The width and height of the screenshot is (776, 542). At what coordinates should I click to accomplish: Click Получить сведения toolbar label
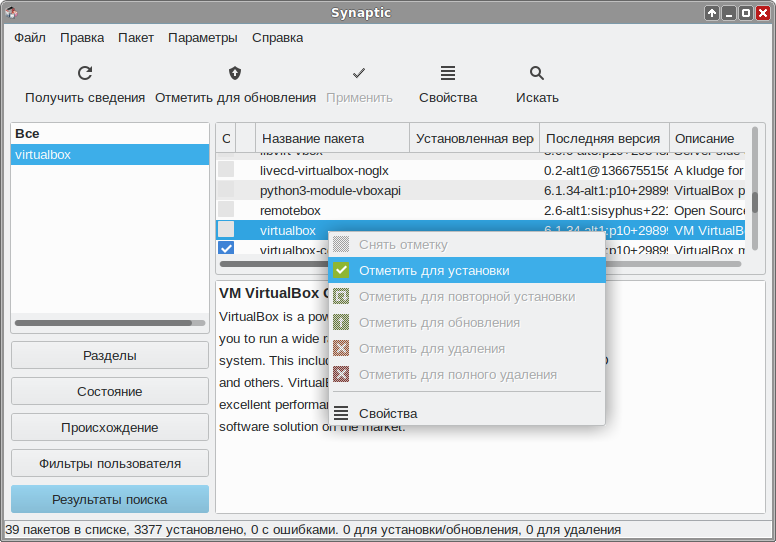[85, 98]
